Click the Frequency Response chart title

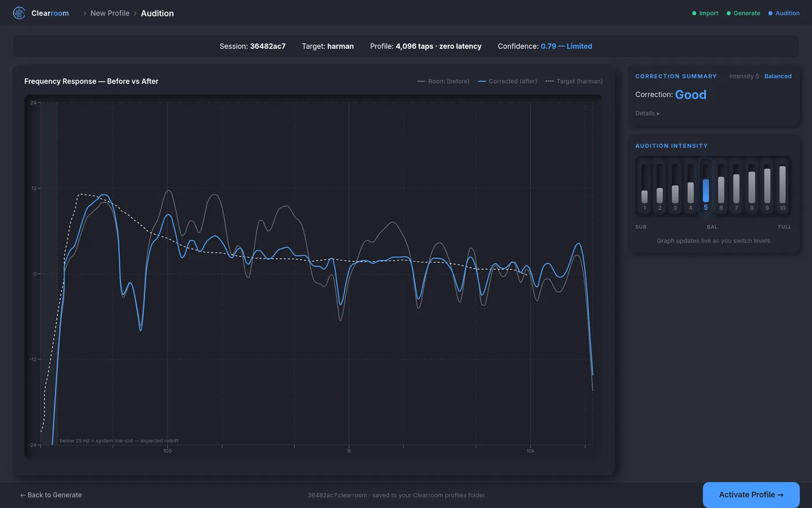click(x=91, y=81)
